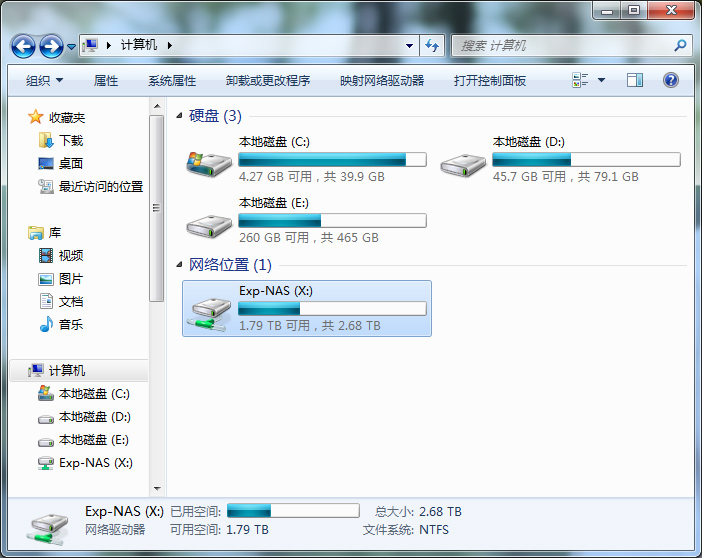Click 系统属性 in the toolbar

pyautogui.click(x=172, y=80)
